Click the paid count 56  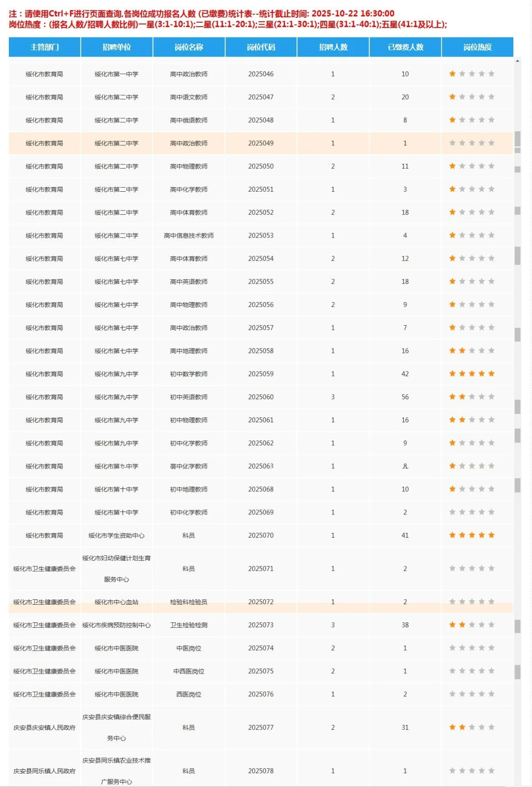coord(405,397)
